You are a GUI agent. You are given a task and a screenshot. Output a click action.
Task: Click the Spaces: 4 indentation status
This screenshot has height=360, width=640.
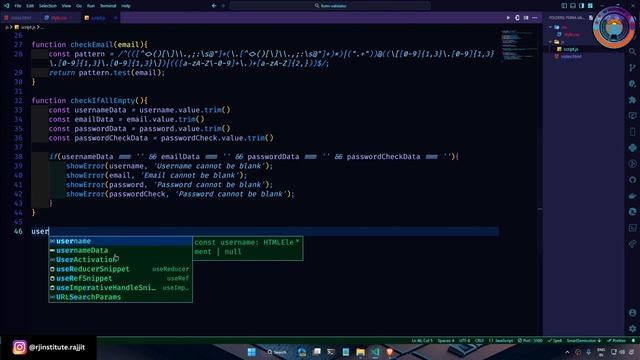click(446, 340)
